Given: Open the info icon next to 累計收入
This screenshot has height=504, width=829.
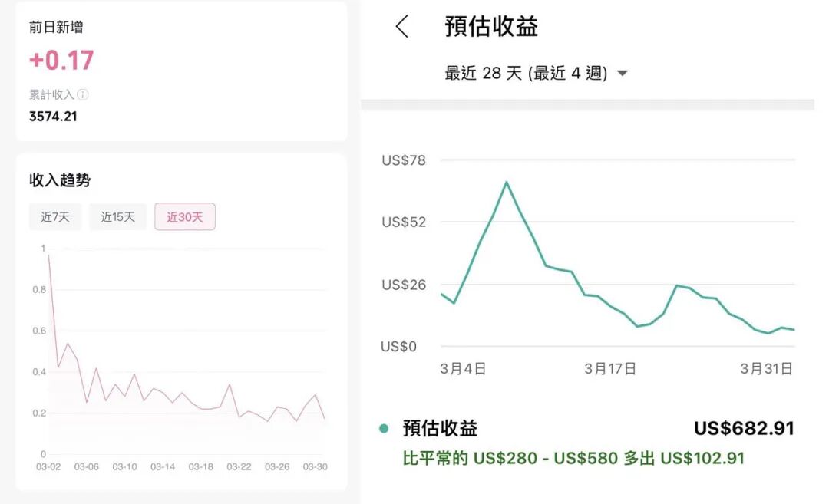Looking at the screenshot, I should (83, 94).
